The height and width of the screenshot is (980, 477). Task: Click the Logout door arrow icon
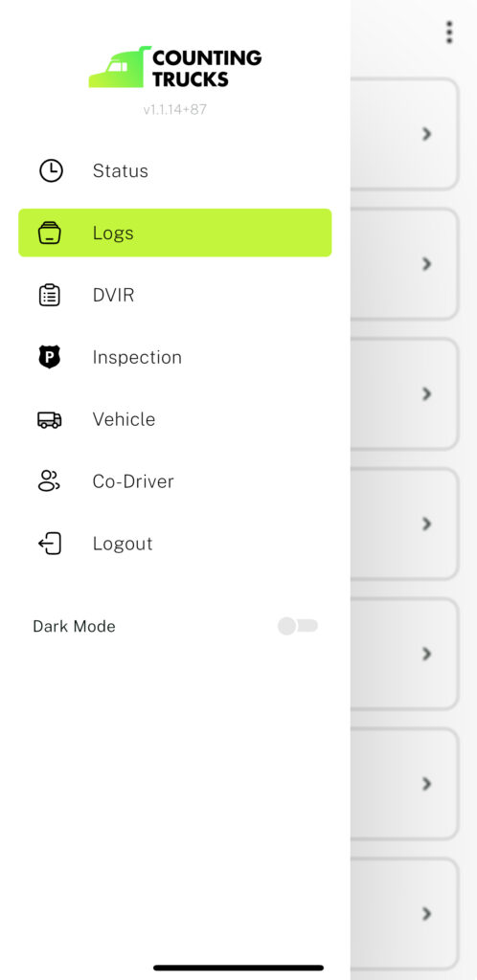click(x=50, y=544)
